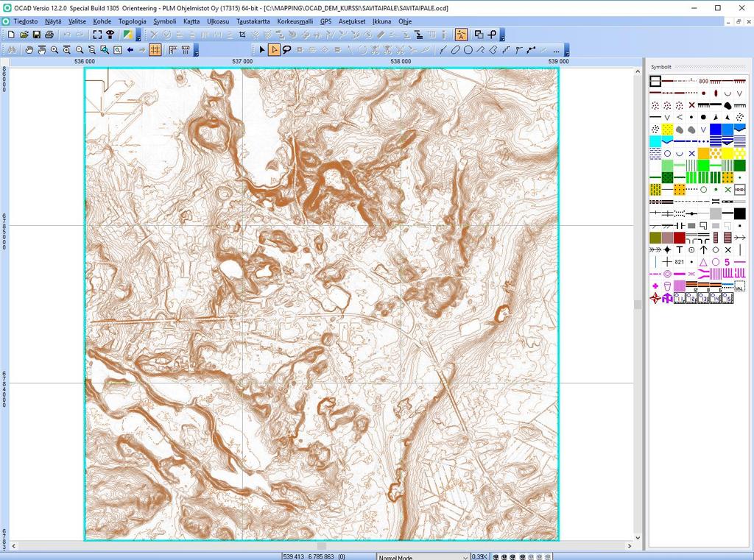This screenshot has height=560, width=754.
Task: Choose the ellipse drawing mode
Action: click(456, 49)
